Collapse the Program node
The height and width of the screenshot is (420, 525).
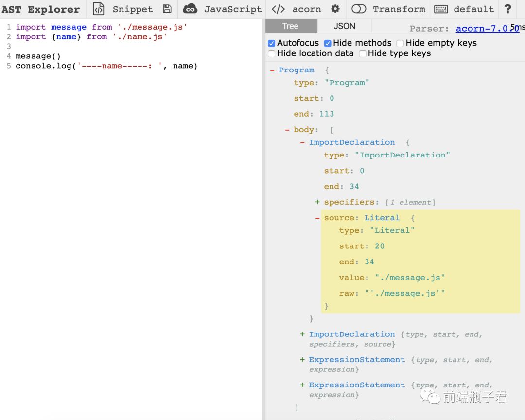coord(272,70)
